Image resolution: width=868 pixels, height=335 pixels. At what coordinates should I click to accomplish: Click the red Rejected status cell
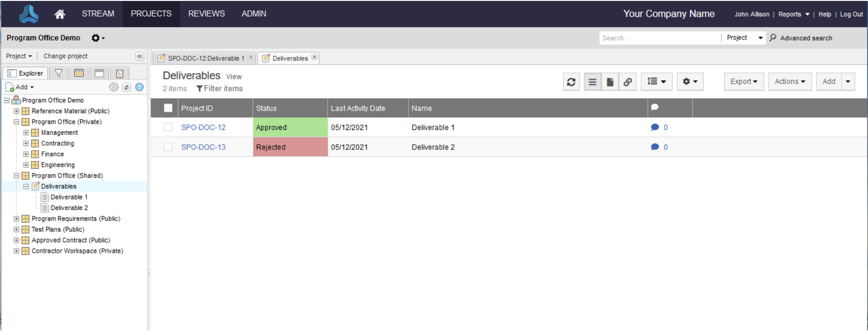[290, 147]
